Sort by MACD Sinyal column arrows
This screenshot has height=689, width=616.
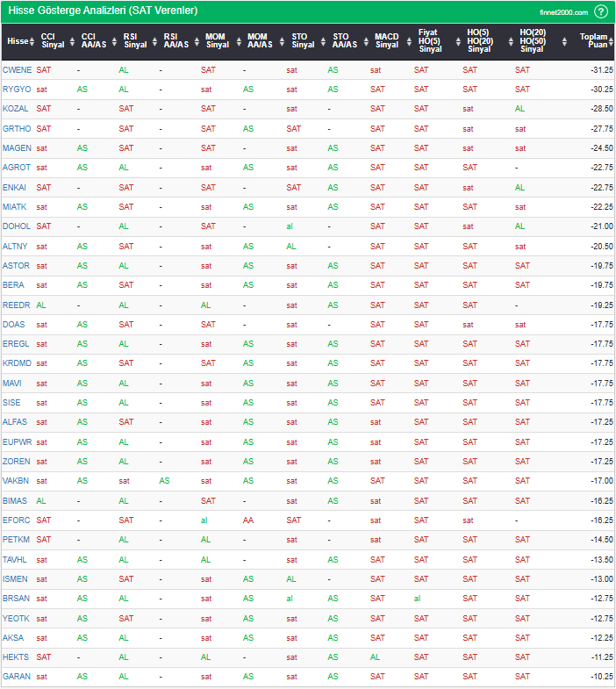click(x=409, y=42)
